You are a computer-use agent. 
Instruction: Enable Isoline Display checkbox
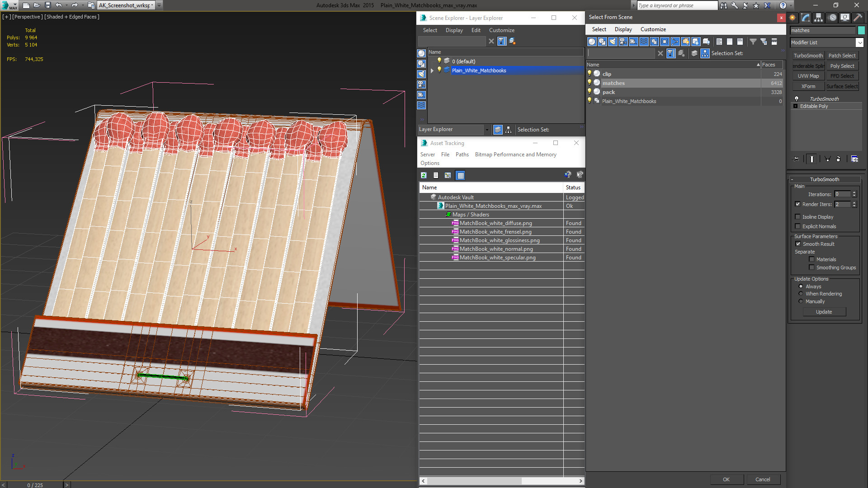(798, 217)
